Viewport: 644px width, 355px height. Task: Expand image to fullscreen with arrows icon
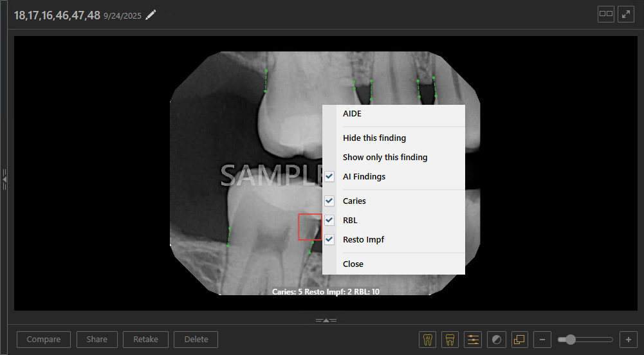(626, 14)
